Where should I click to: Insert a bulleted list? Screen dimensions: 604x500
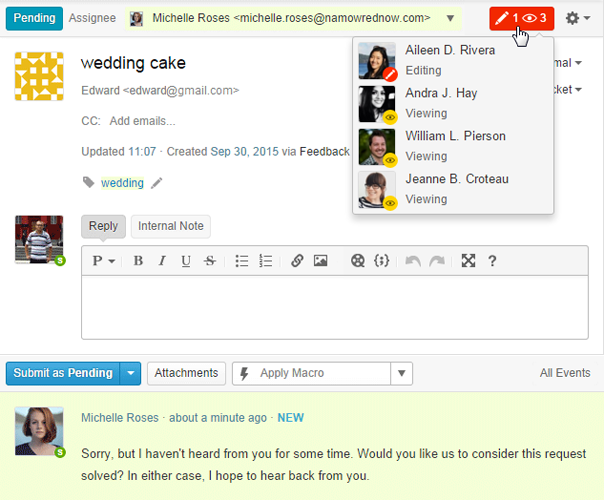click(241, 261)
